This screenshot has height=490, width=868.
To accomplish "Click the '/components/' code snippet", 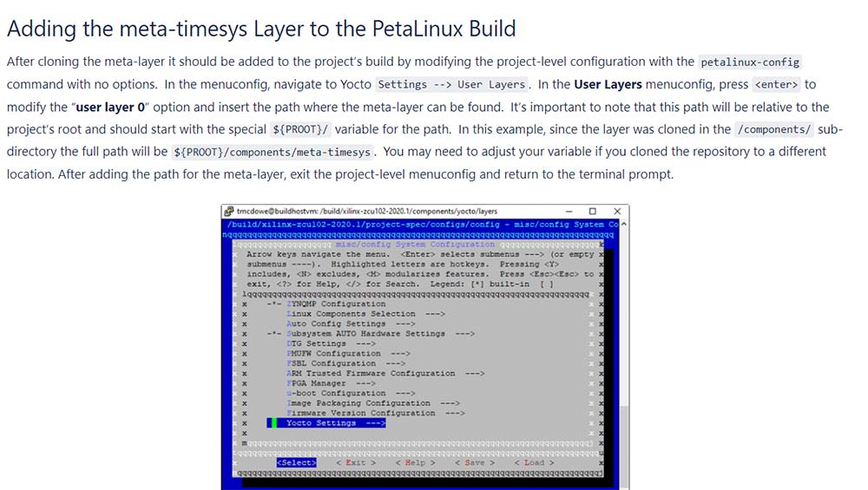I will tap(774, 129).
